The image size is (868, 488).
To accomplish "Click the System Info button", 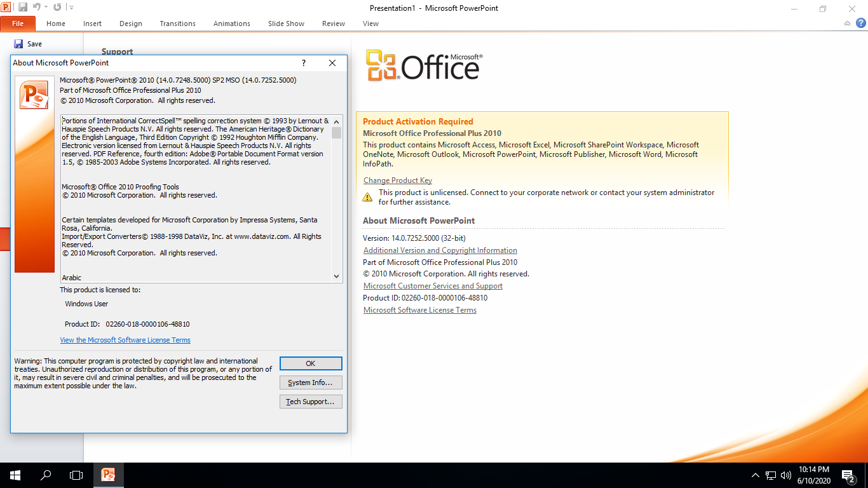I will point(311,383).
